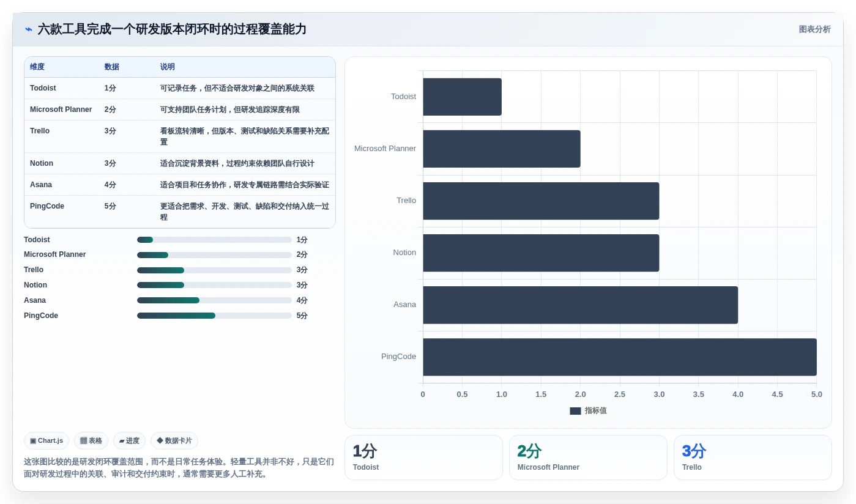Click the 数据 column header
Screen dimensions: 856x504
[112, 67]
